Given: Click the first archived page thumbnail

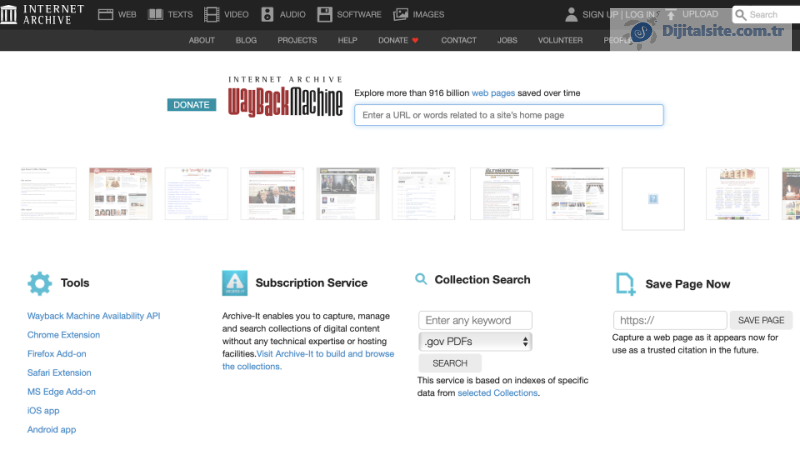Looking at the screenshot, I should click(48, 193).
